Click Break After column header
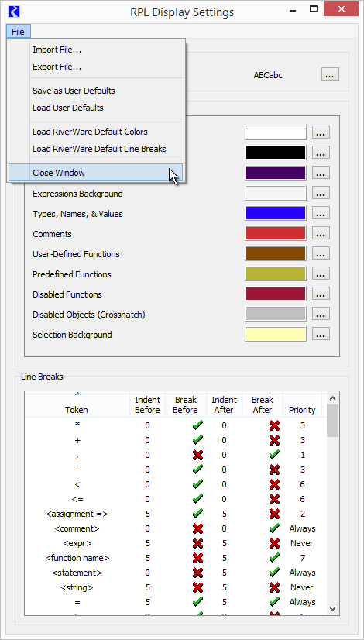 coord(263,404)
